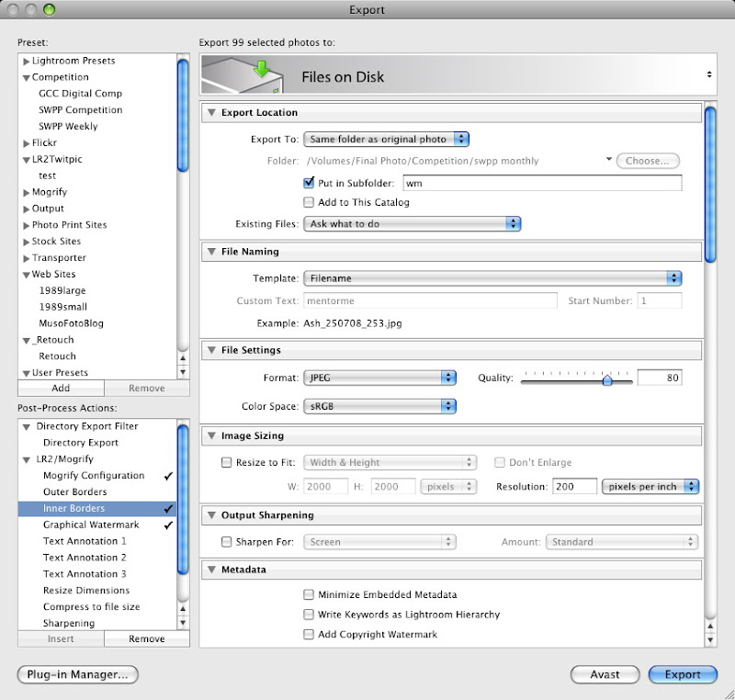Viewport: 735px width, 700px height.
Task: Click the Export button
Action: click(x=683, y=674)
